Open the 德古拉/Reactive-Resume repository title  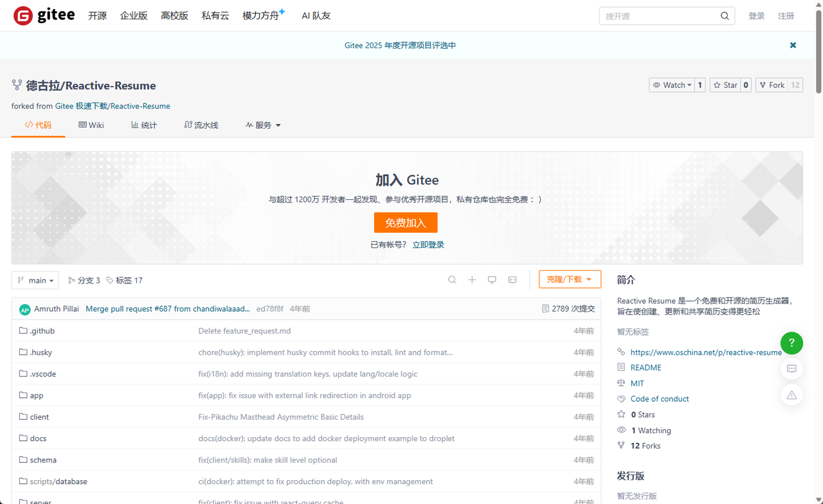point(91,85)
